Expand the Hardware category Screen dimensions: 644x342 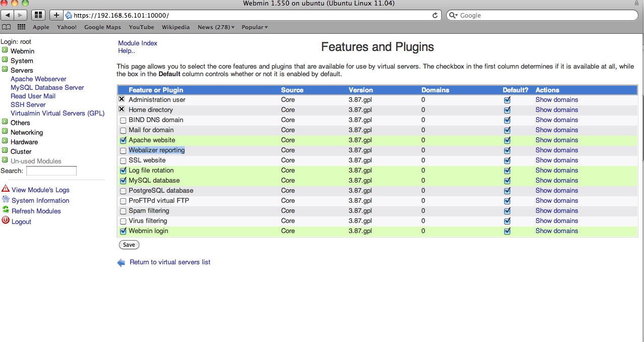[5, 141]
